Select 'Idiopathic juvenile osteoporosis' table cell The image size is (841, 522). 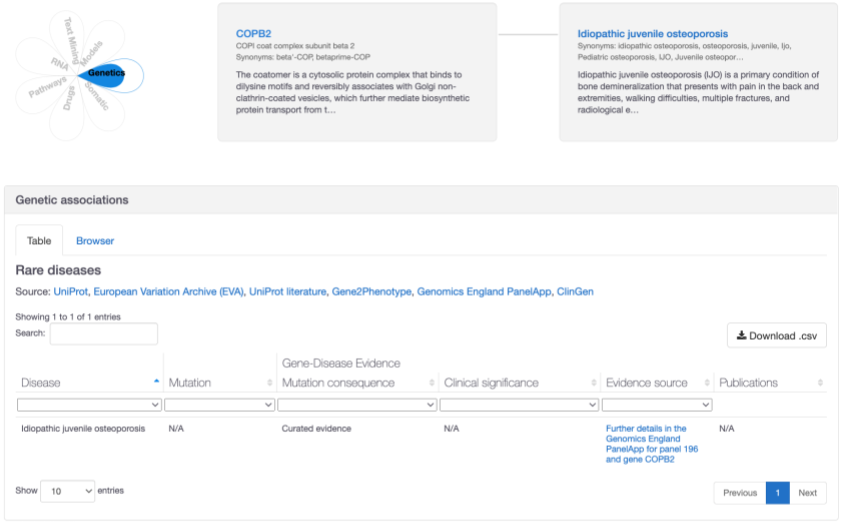point(83,429)
